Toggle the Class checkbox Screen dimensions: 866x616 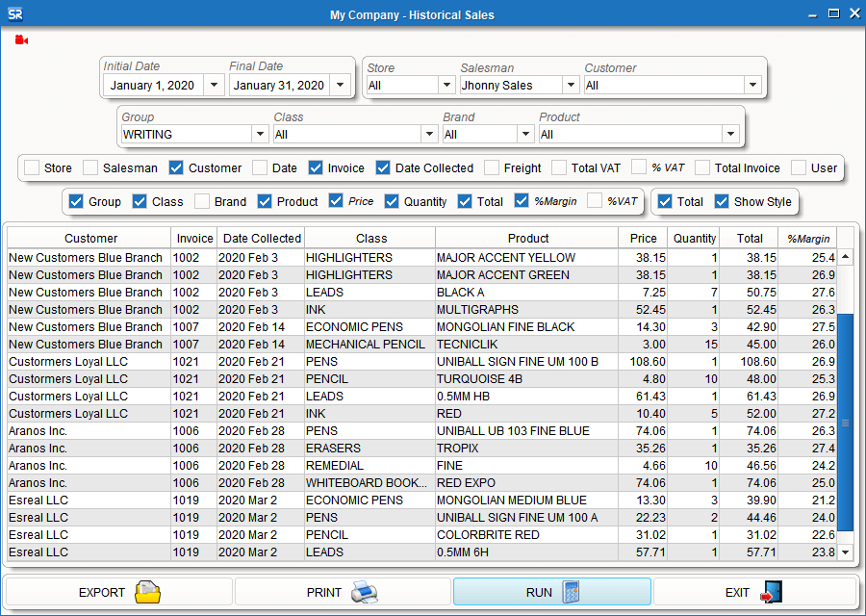pos(140,202)
